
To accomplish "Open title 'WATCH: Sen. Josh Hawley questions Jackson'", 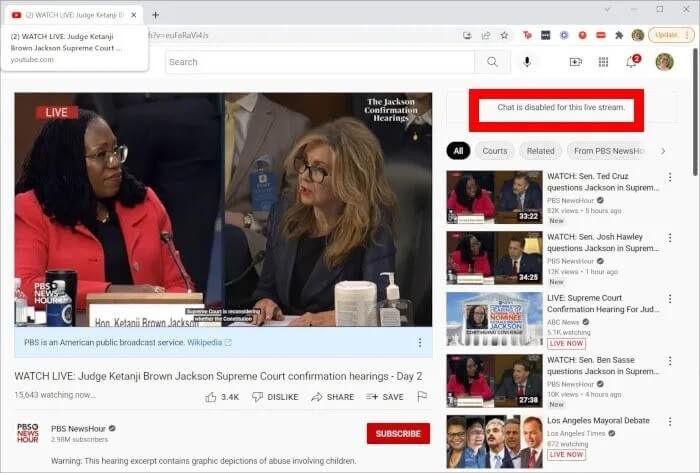I will pyautogui.click(x=603, y=242).
